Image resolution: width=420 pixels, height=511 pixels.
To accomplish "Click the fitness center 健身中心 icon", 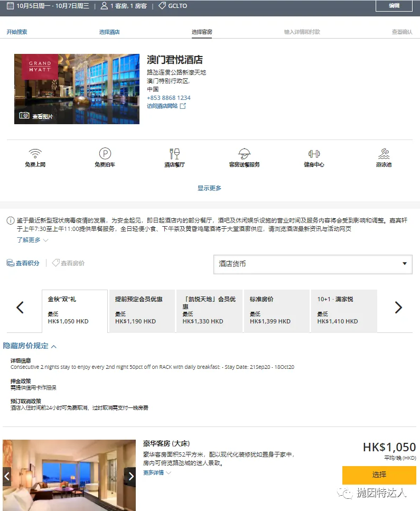I will click(314, 153).
